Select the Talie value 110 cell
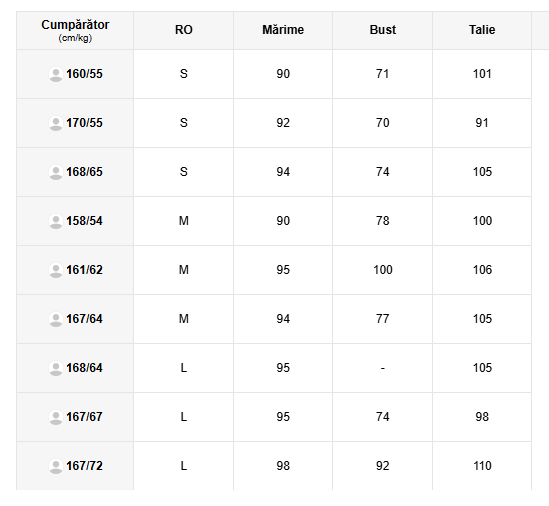This screenshot has width=549, height=506. [x=482, y=466]
